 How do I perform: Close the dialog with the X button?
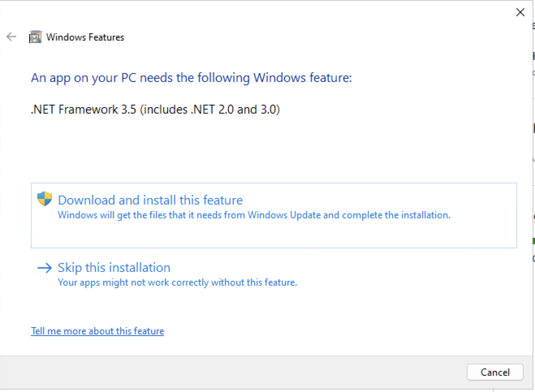[x=520, y=12]
